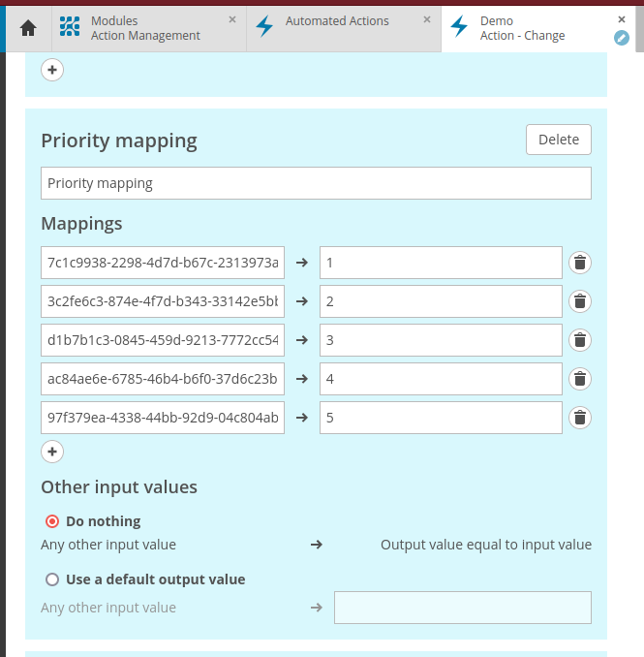This screenshot has width=644, height=657.
Task: Edit input value starting with 7c1c9938
Action: (163, 263)
